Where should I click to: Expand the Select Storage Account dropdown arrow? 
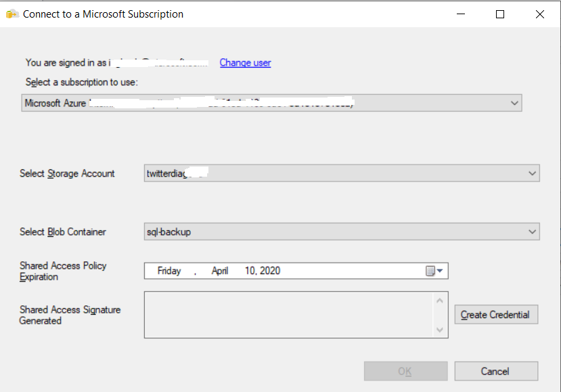[x=533, y=173]
